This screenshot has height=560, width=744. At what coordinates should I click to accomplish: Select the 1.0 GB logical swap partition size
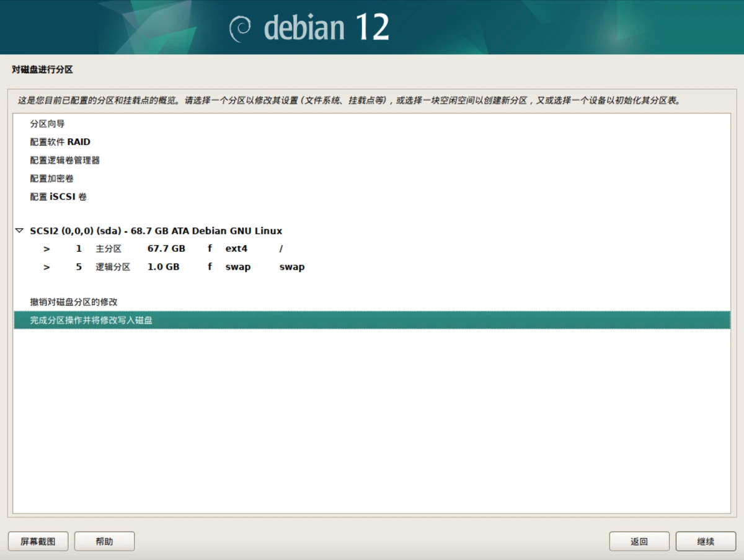click(x=163, y=267)
